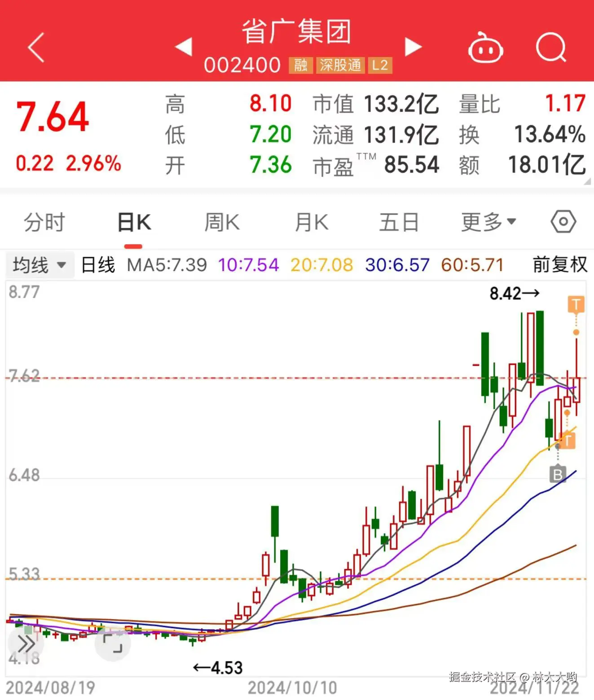This screenshot has height=700, width=594.
Task: Go to next stock with right triangle
Action: pos(413,47)
